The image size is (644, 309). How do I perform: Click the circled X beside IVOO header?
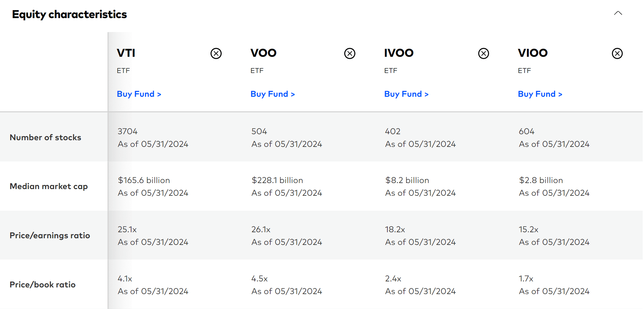483,53
